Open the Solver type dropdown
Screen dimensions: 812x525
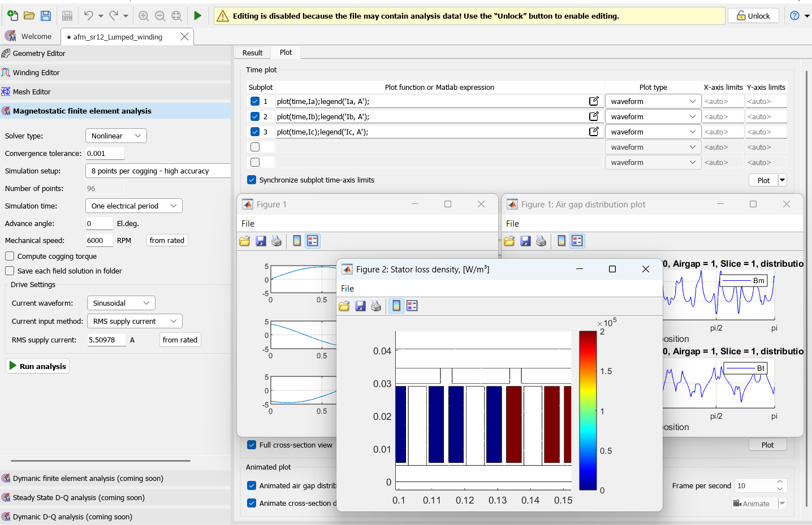116,136
